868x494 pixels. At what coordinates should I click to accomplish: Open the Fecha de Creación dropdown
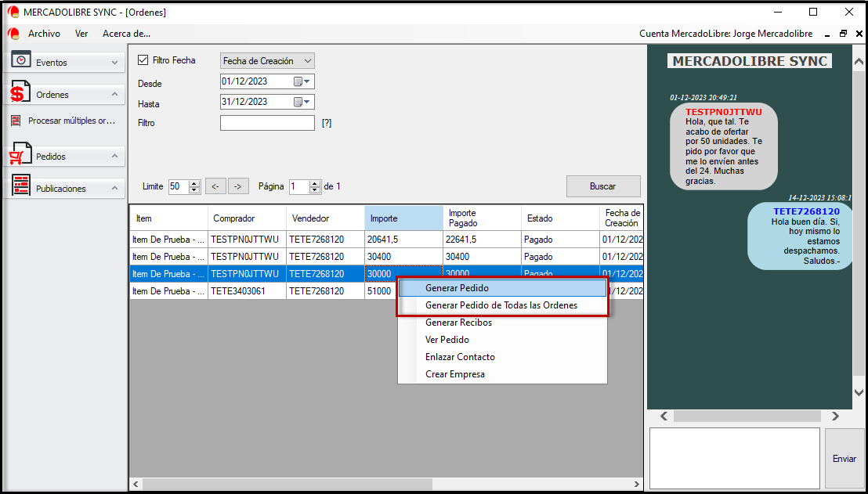click(267, 61)
